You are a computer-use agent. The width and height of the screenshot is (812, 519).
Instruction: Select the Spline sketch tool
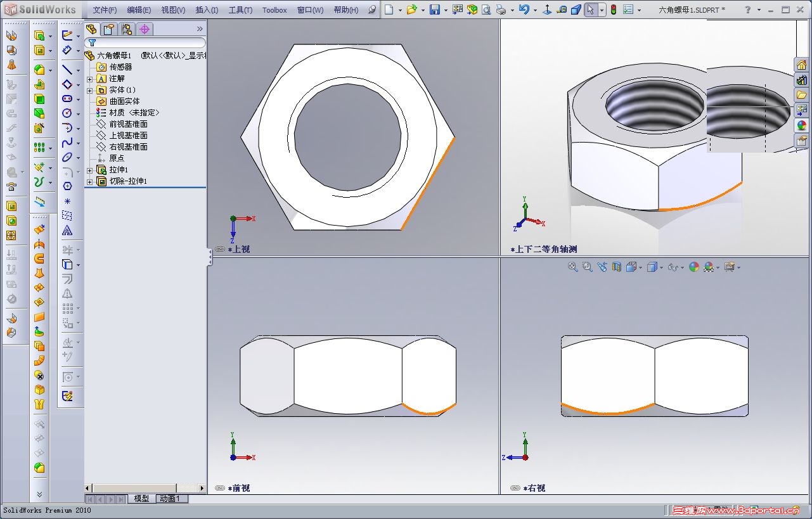[x=67, y=143]
